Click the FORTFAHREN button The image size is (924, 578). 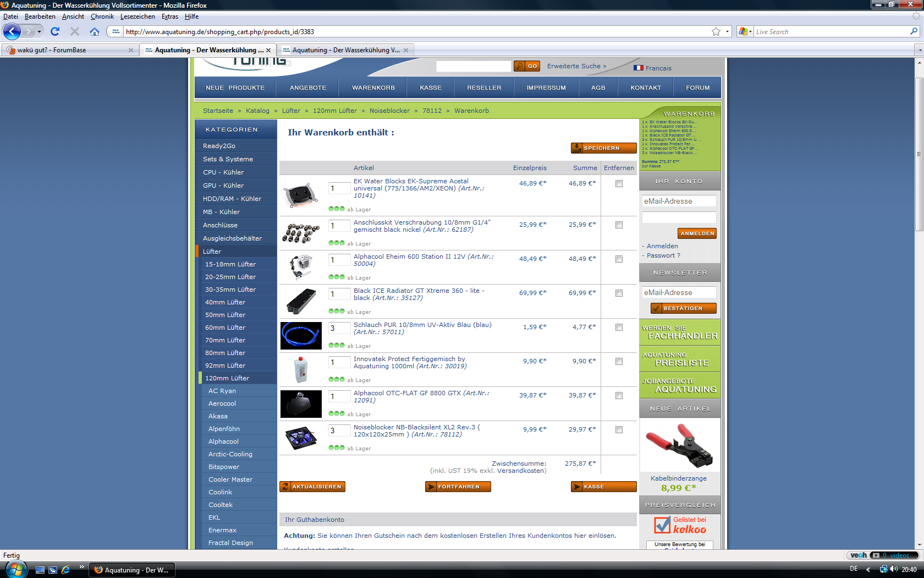[x=458, y=487]
